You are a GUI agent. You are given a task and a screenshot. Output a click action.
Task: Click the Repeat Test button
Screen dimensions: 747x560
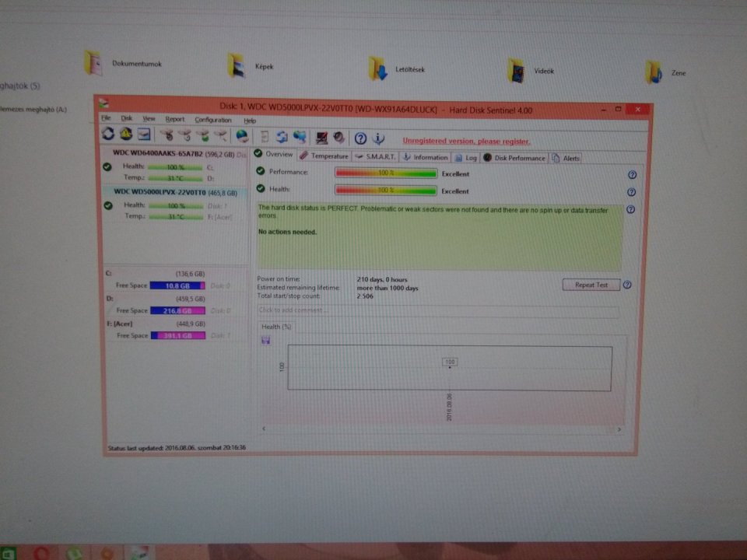(591, 285)
